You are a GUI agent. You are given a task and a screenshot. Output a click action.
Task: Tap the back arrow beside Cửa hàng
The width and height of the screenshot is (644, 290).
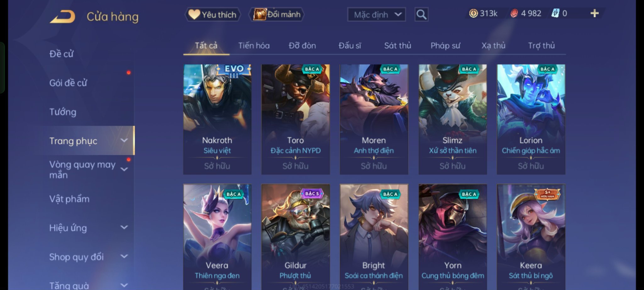[63, 16]
